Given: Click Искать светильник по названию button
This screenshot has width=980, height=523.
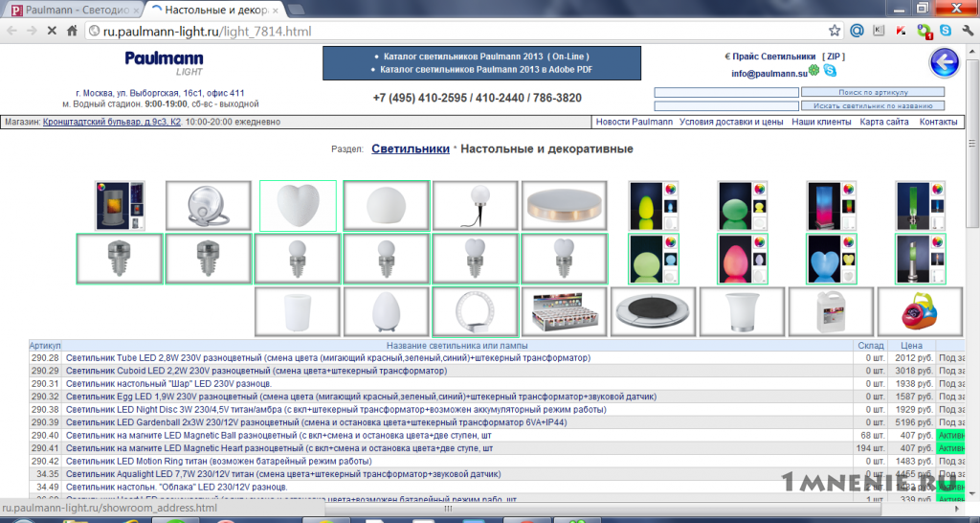Looking at the screenshot, I should click(873, 106).
